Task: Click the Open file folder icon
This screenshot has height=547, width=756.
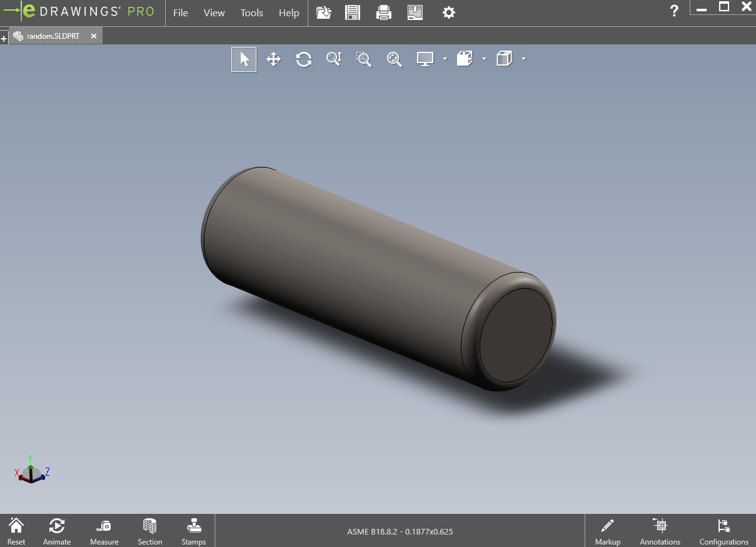Action: pos(324,13)
